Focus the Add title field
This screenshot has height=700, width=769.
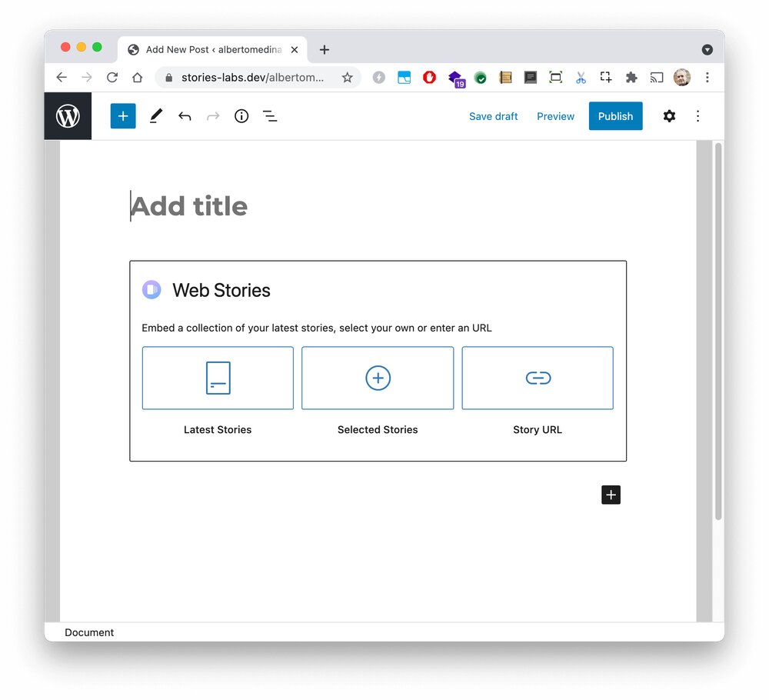(378, 206)
